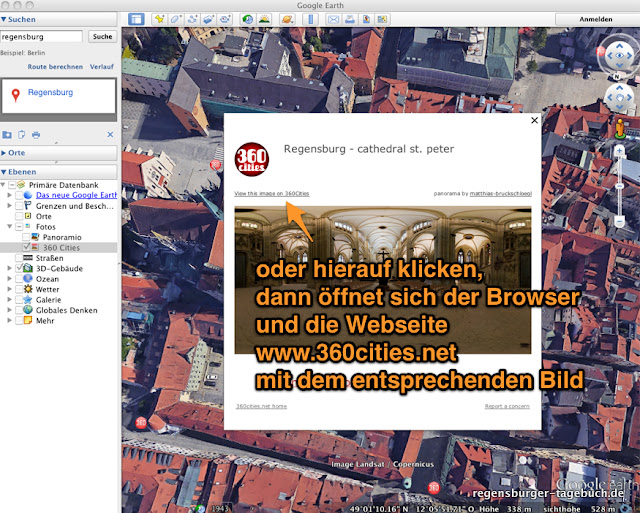The height and width of the screenshot is (513, 640).
Task: Enable the Orte layer checkbox
Action: [x=19, y=216]
